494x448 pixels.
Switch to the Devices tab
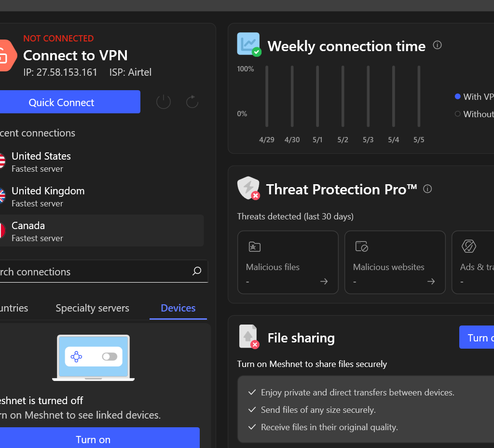(x=178, y=308)
